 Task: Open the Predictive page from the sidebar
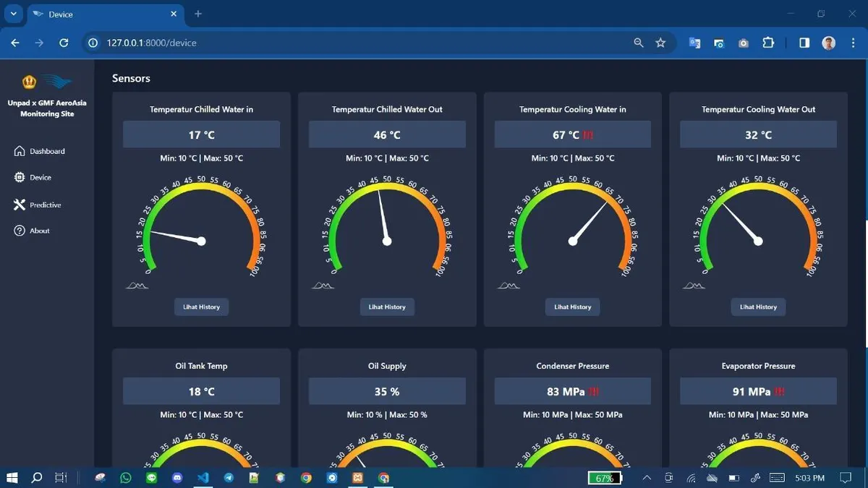(x=38, y=205)
